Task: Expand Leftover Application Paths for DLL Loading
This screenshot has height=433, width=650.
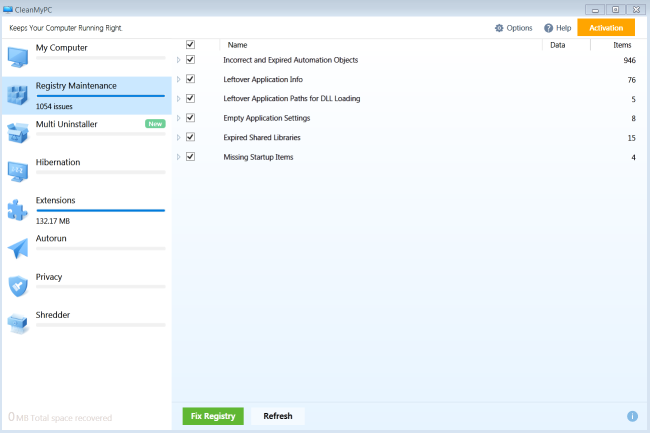Action: pos(179,99)
